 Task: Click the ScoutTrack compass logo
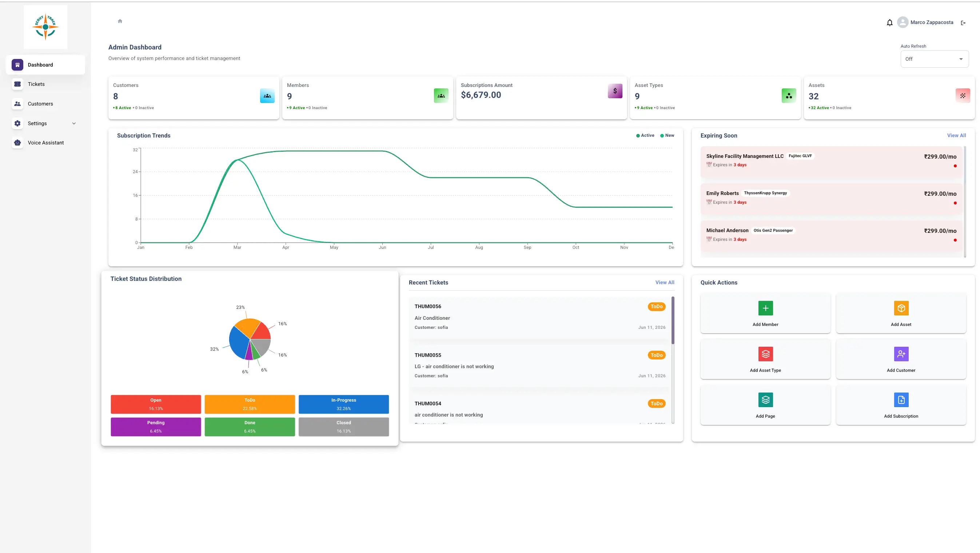pyautogui.click(x=45, y=27)
